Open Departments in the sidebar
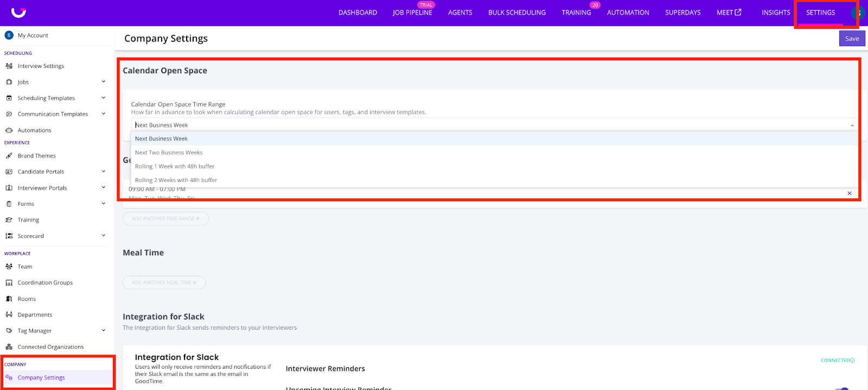The image size is (868, 390). [x=35, y=315]
